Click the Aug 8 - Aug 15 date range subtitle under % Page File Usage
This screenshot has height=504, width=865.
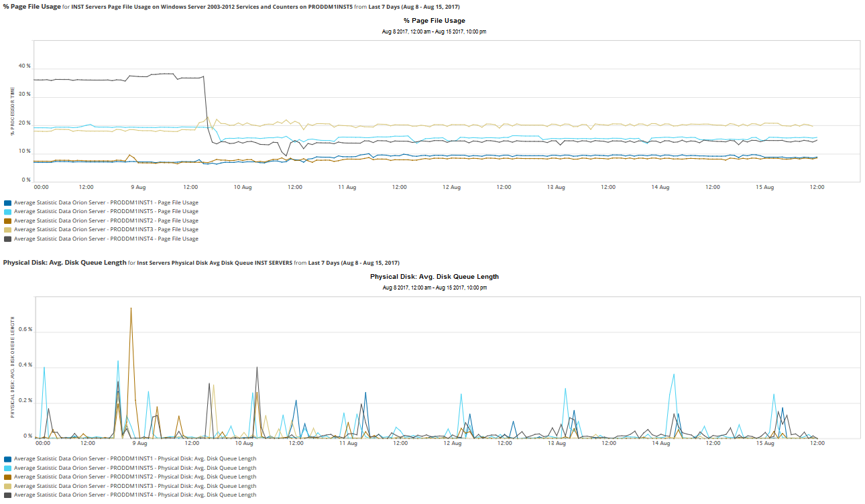coord(435,31)
